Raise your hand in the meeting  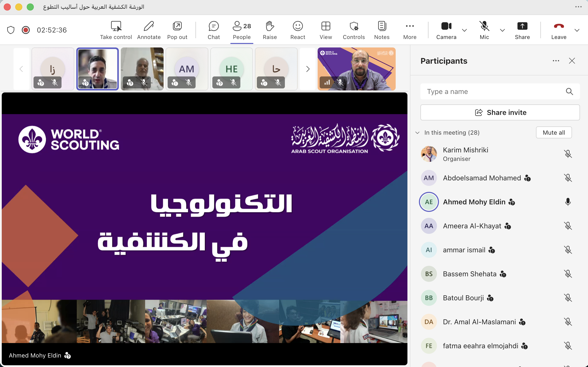pyautogui.click(x=270, y=30)
